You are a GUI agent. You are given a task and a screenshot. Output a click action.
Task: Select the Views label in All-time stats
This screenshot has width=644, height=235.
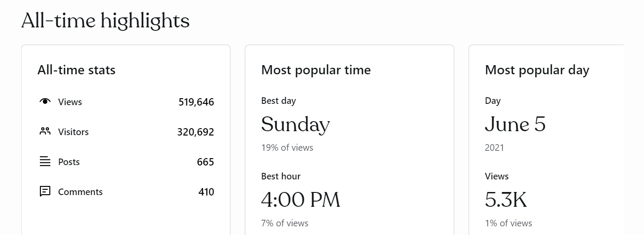click(70, 102)
